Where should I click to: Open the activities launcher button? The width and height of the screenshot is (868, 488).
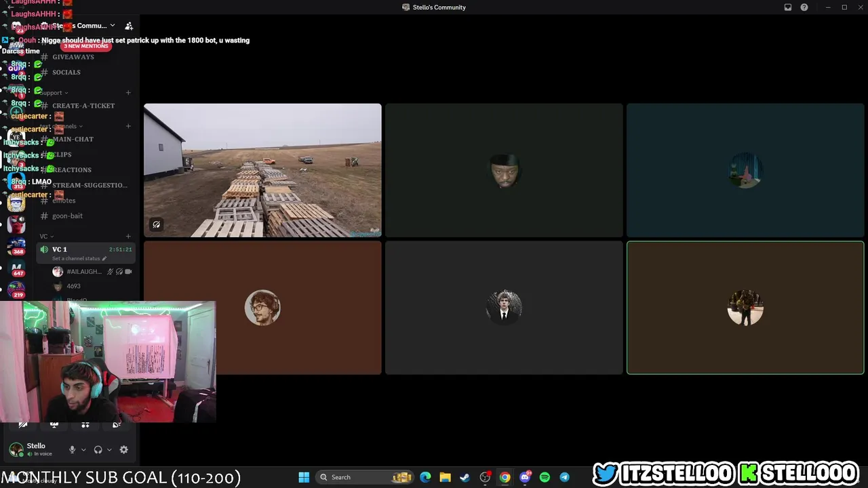pos(85,425)
